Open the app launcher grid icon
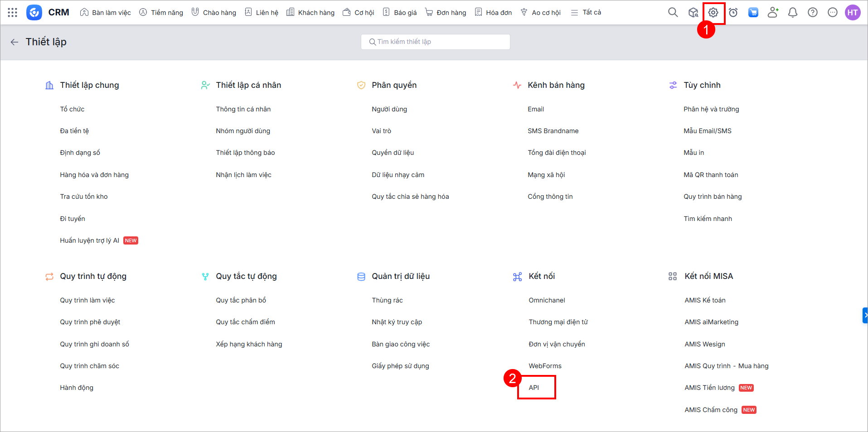The image size is (868, 432). (x=13, y=13)
